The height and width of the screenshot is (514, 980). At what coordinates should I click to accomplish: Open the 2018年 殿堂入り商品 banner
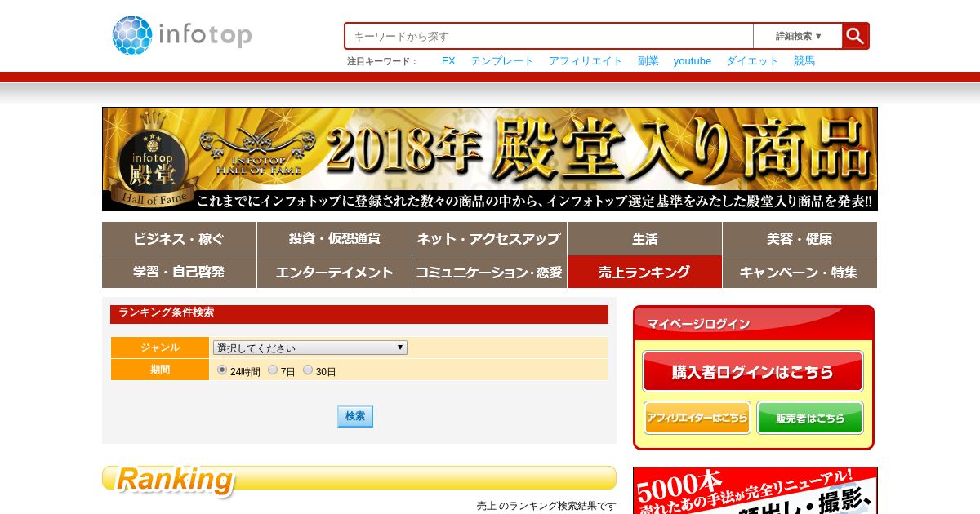pos(490,159)
